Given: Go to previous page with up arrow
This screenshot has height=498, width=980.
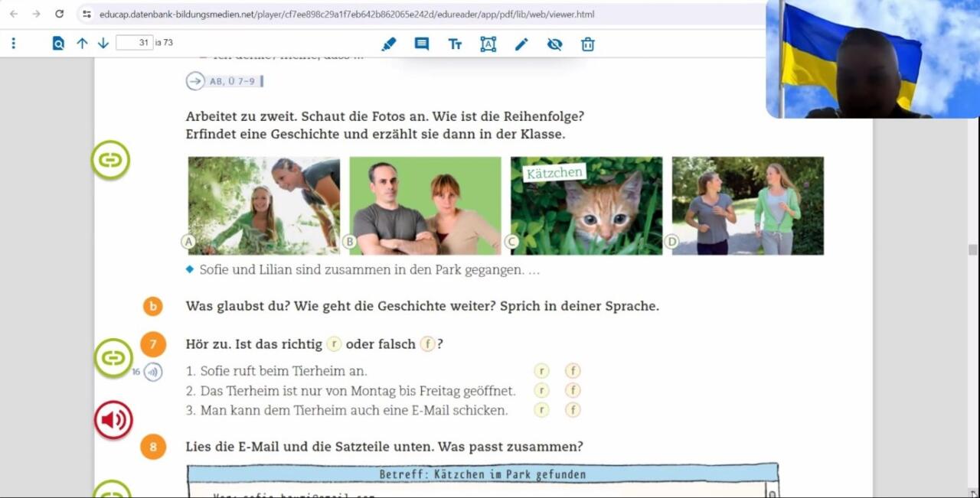Looking at the screenshot, I should [82, 44].
